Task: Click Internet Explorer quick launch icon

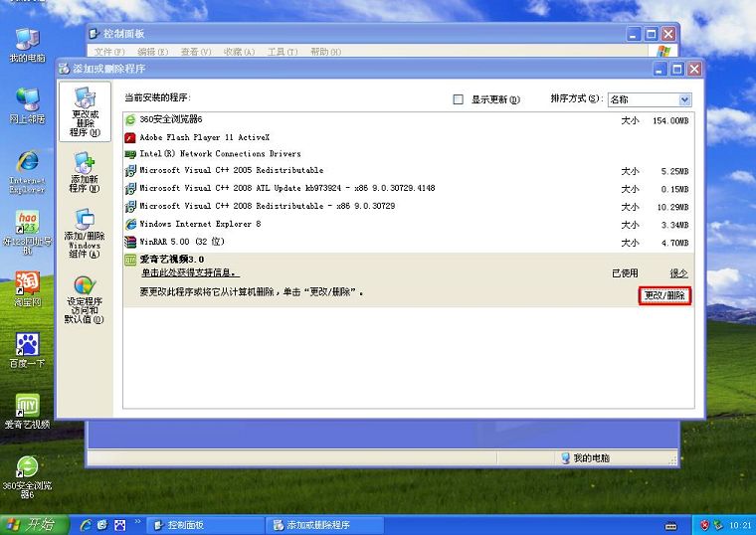Action: (x=86, y=525)
